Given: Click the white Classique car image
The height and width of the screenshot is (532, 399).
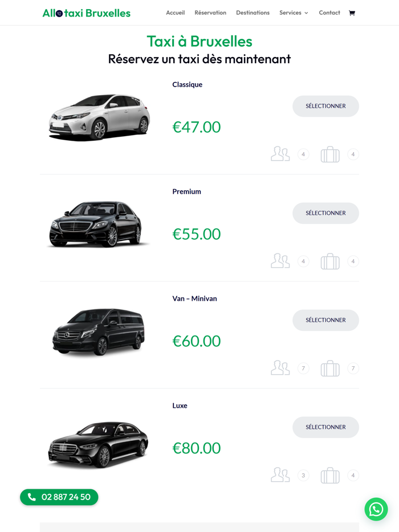Looking at the screenshot, I should tap(99, 114).
